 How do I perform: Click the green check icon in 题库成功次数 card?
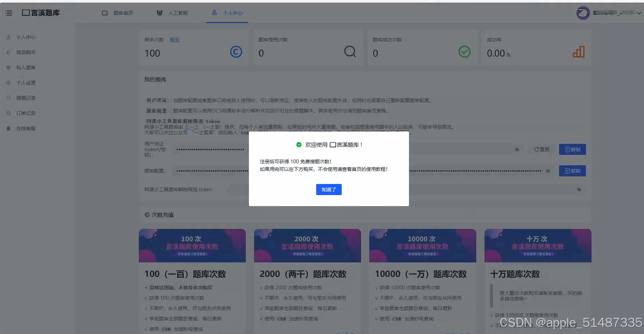point(464,52)
